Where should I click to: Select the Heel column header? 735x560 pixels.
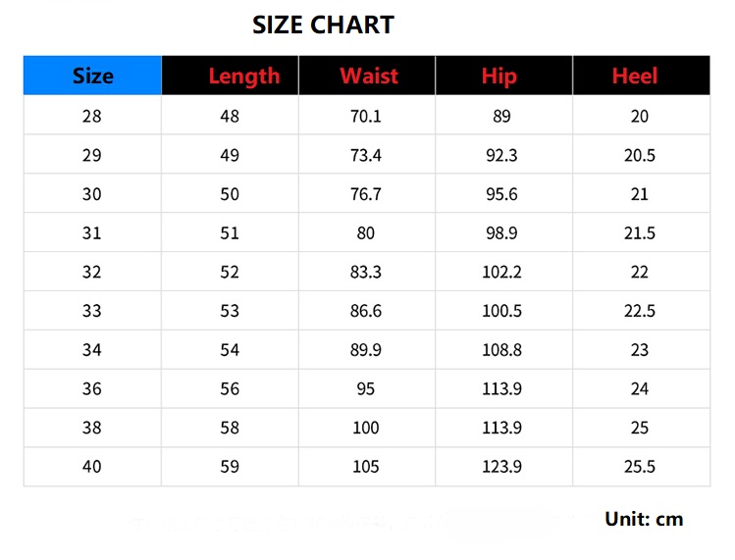[634, 76]
